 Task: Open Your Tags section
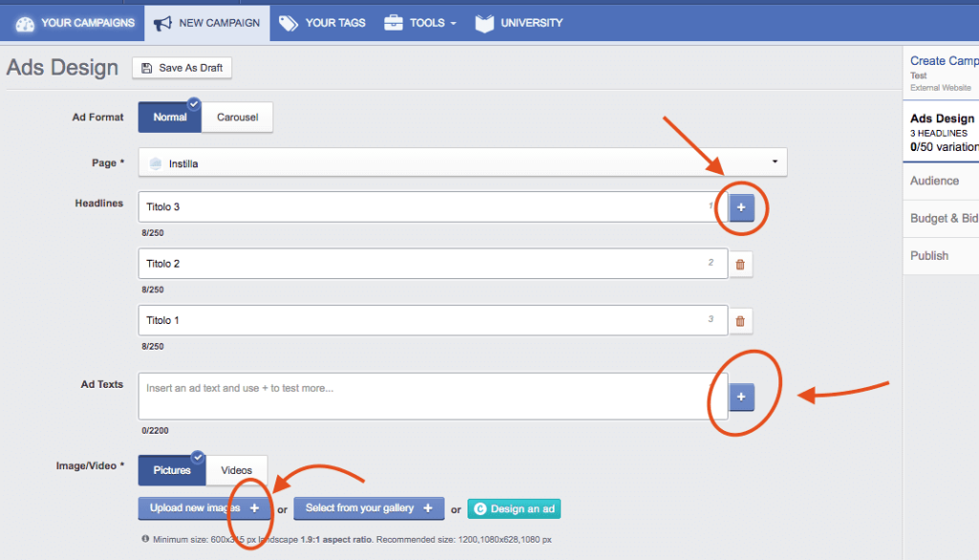click(322, 23)
